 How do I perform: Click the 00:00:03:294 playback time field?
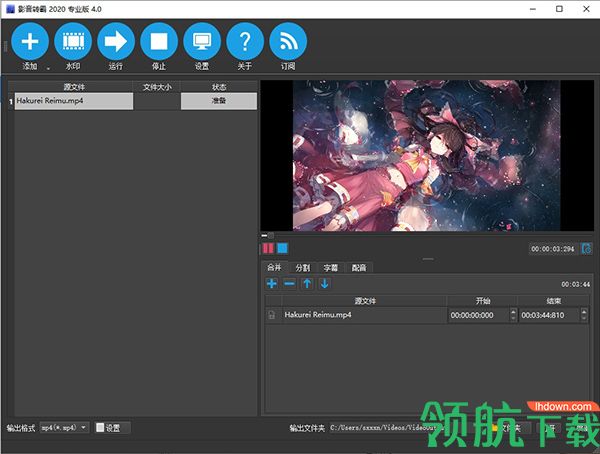point(553,249)
